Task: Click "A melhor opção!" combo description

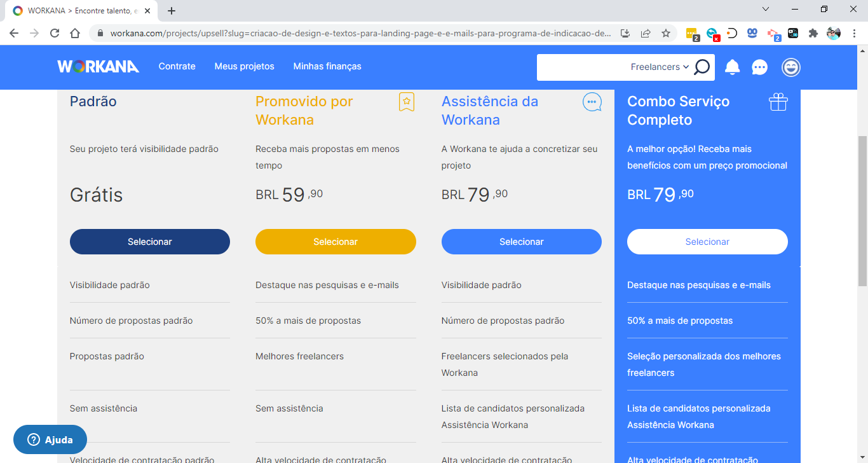Action: [707, 157]
